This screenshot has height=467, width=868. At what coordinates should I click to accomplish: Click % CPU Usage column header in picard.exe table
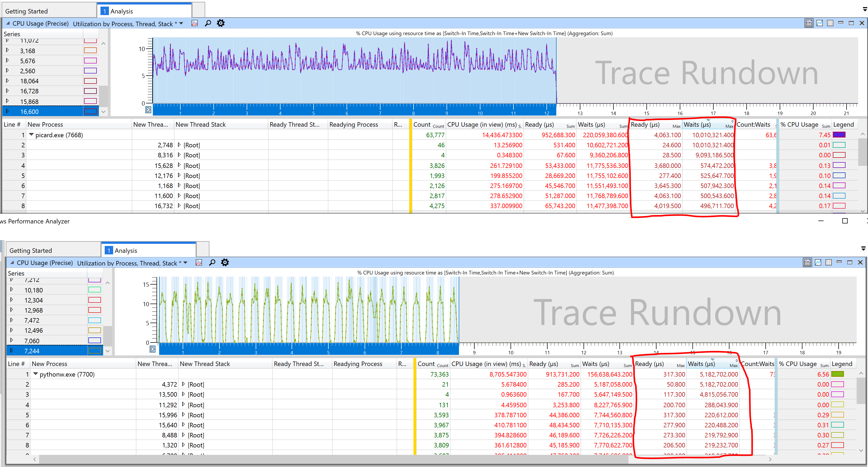tap(805, 124)
